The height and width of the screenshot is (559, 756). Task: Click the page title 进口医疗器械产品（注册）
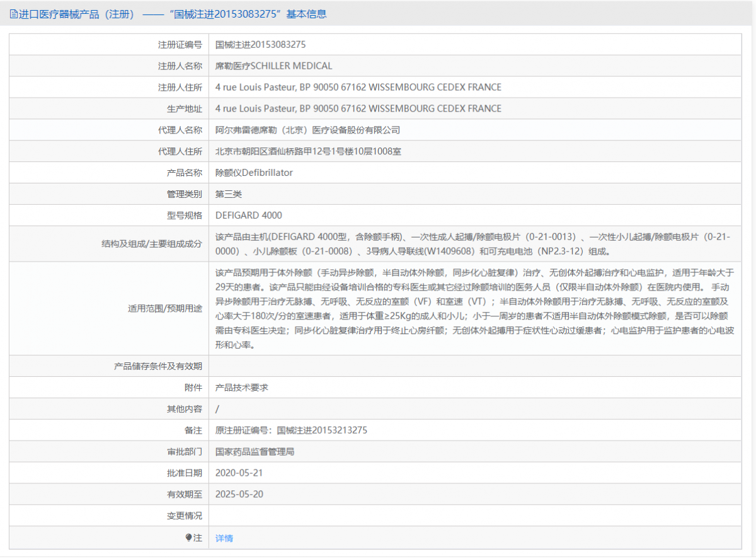point(77,14)
